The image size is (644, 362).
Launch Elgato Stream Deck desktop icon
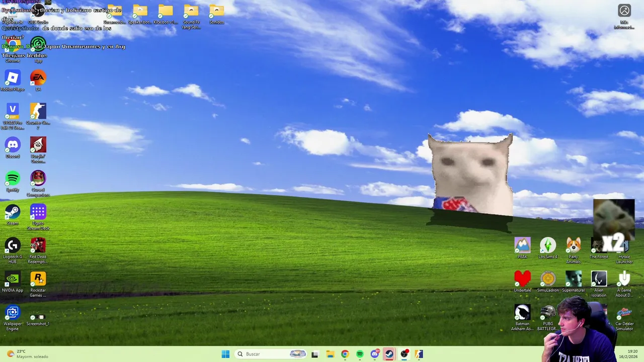(38, 217)
